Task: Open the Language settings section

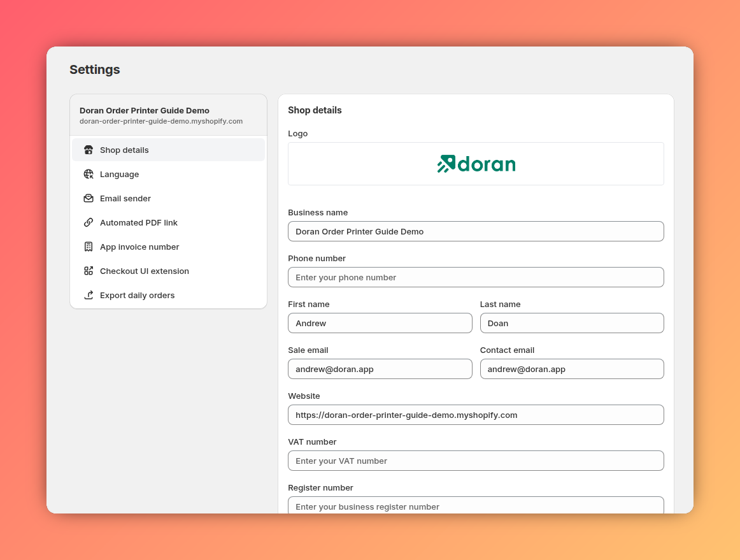Action: 169,174
